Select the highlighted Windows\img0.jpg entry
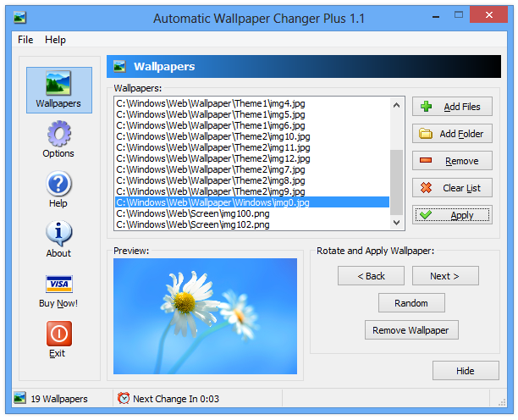The image size is (518, 420). coord(252,202)
